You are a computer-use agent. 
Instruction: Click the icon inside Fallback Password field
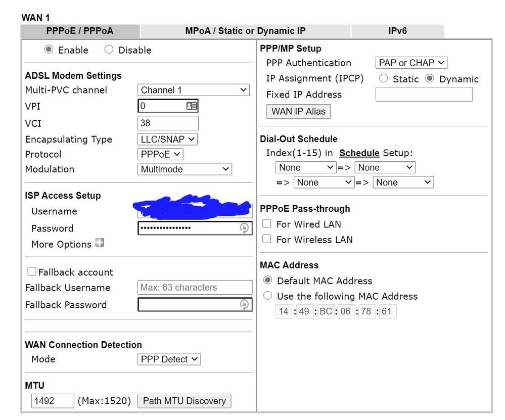(244, 305)
